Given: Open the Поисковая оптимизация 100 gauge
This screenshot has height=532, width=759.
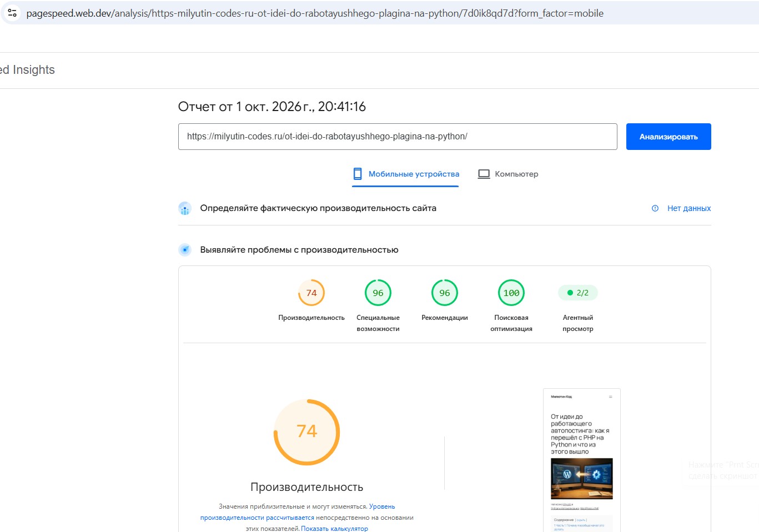Looking at the screenshot, I should coord(511,293).
